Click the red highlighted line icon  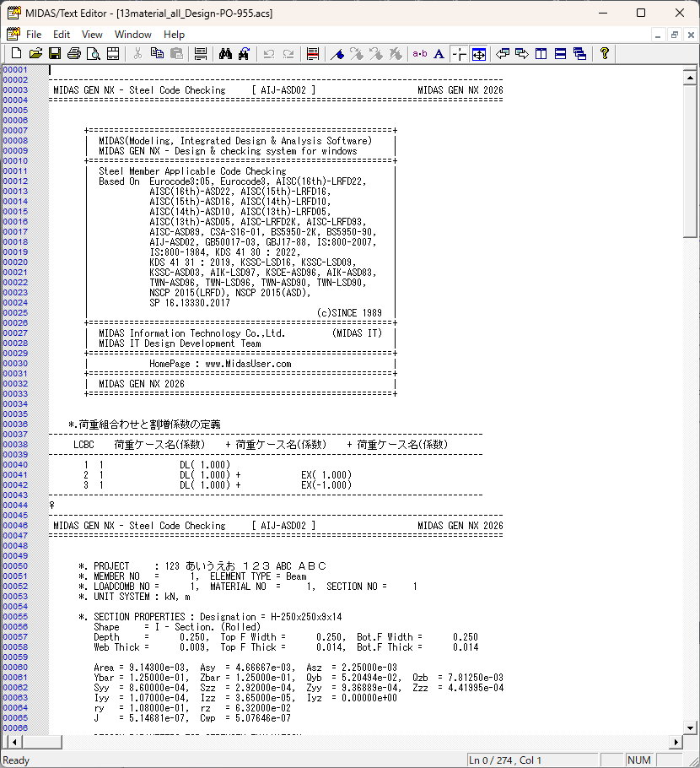(x=313, y=53)
